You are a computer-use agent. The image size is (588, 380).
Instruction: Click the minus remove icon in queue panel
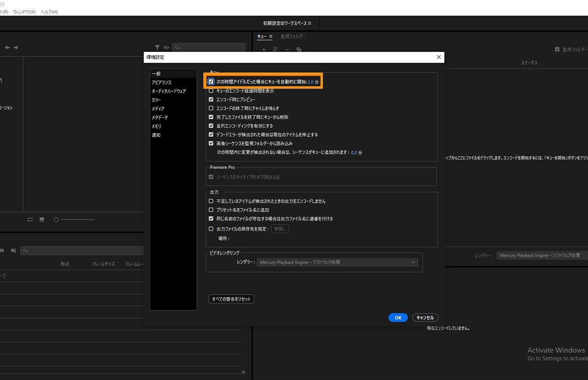coord(287,50)
